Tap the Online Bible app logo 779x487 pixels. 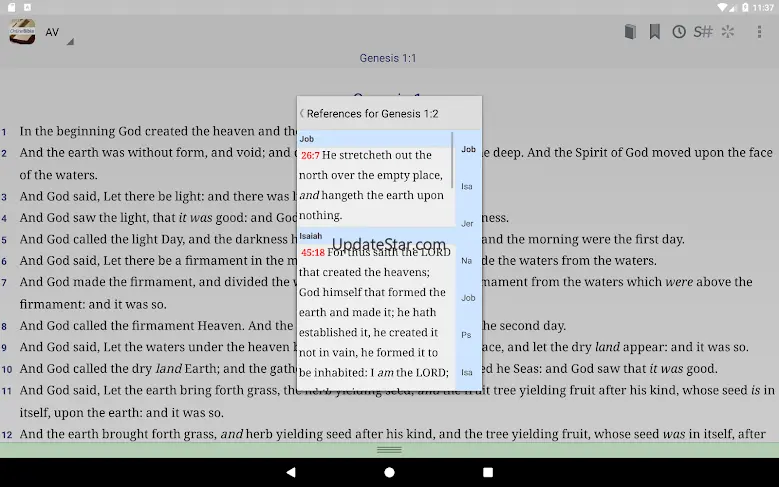point(22,32)
